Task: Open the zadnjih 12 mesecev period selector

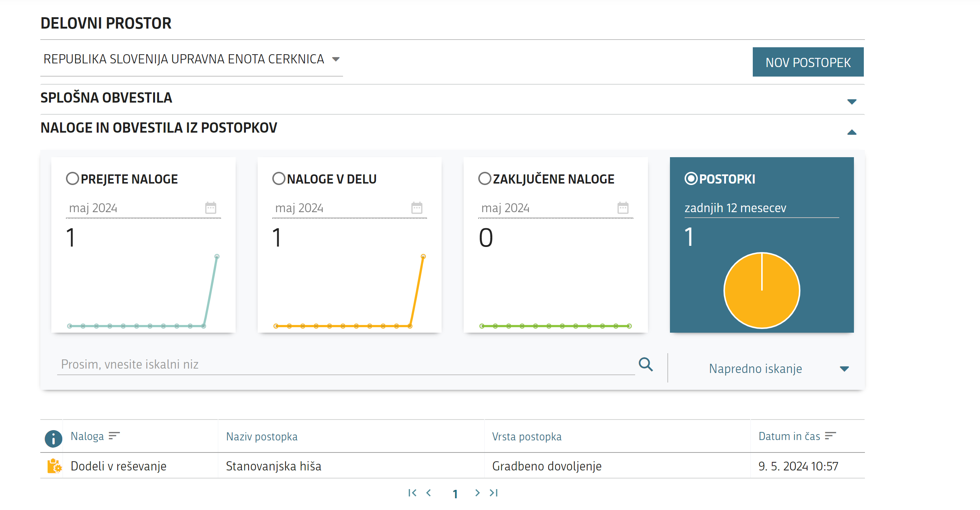Action: pyautogui.click(x=761, y=208)
